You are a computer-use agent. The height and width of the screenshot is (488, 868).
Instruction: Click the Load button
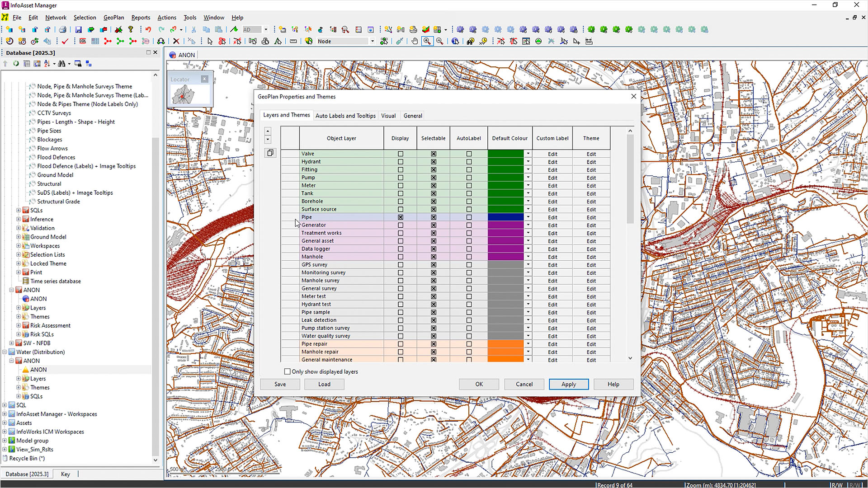coord(324,384)
